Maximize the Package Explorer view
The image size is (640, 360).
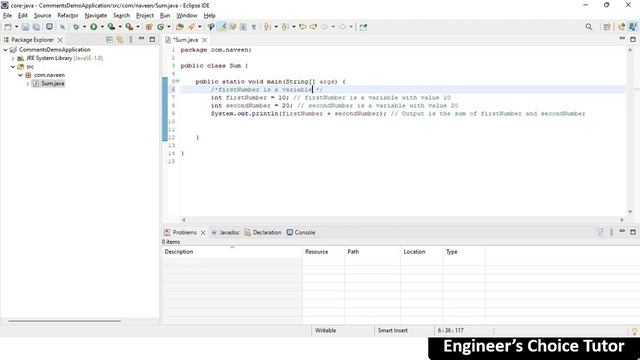click(152, 40)
